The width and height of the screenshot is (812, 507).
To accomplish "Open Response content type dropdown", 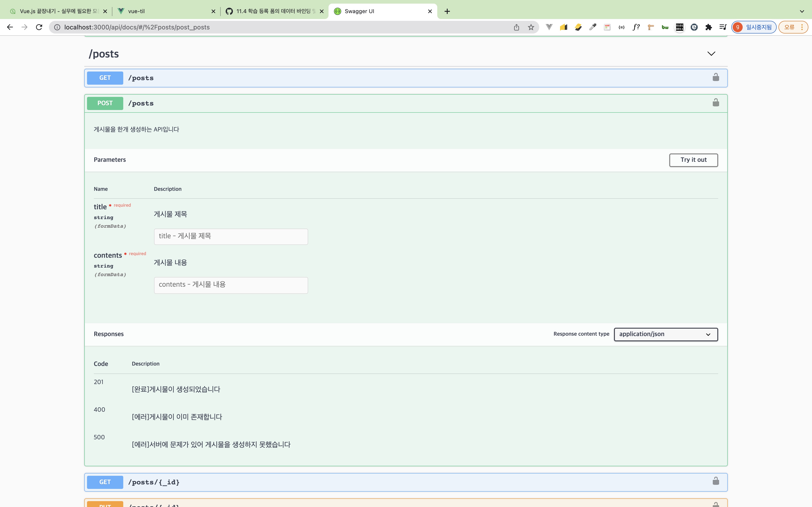I will (x=666, y=334).
